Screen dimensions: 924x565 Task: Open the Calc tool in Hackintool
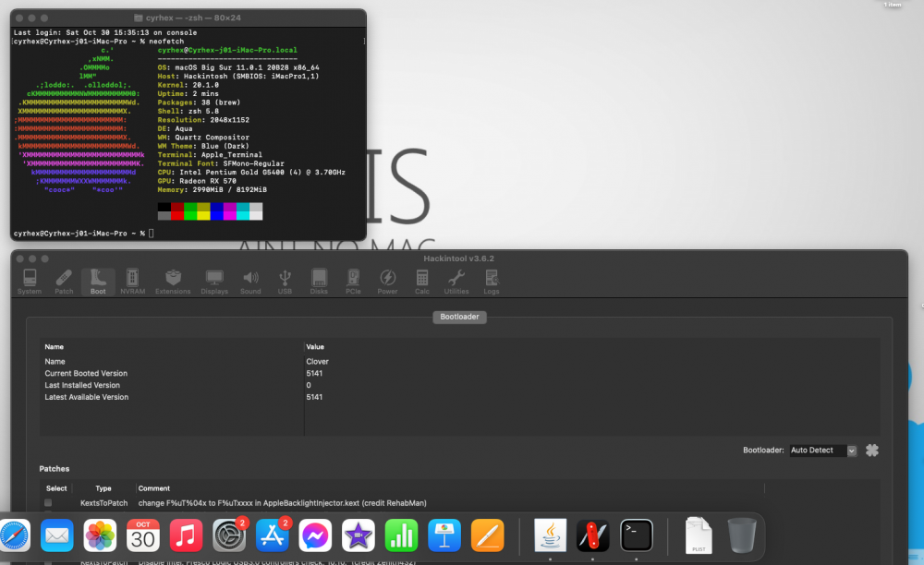tap(422, 282)
